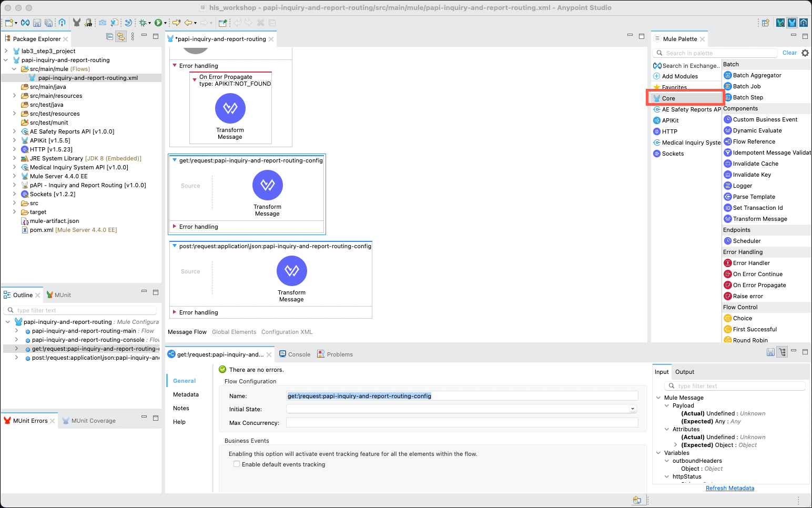Switch to Mule Design perspective icon
The width and height of the screenshot is (812, 508).
tap(792, 23)
